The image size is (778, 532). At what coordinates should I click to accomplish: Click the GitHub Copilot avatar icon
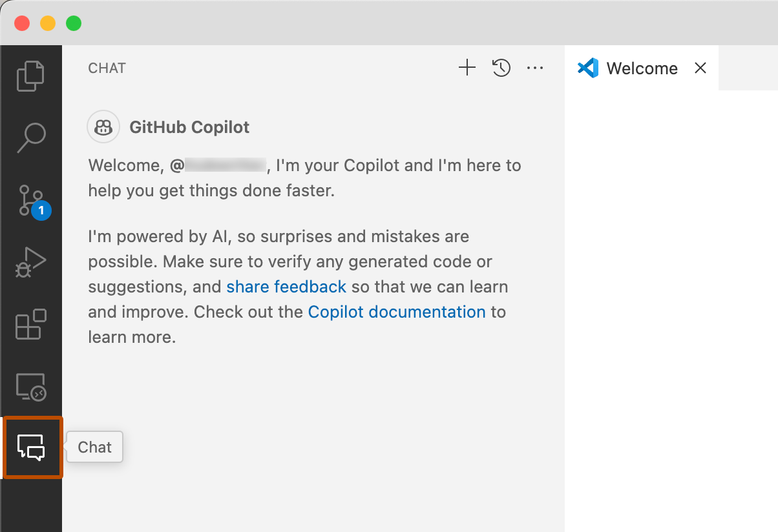[103, 127]
